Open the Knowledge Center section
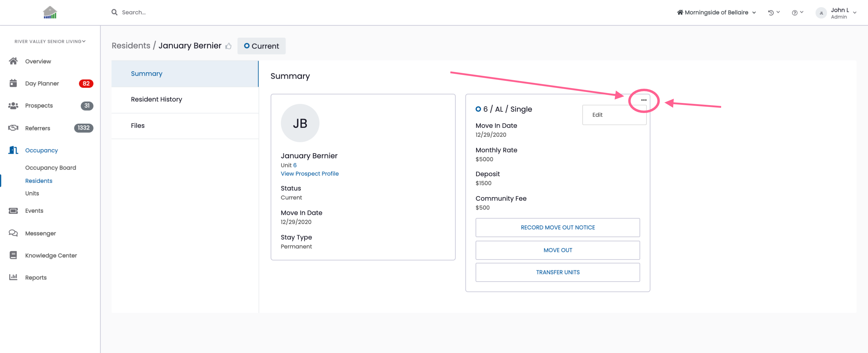The height and width of the screenshot is (353, 868). tap(51, 255)
